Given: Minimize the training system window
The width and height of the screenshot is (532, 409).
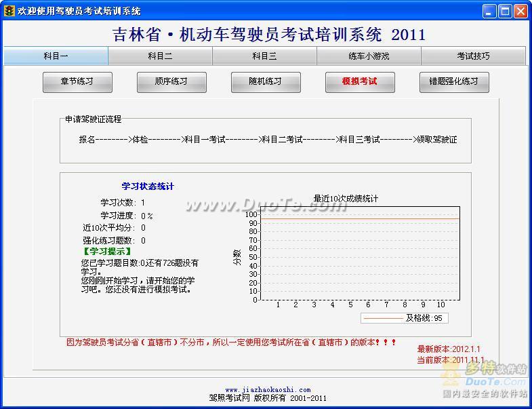Looking at the screenshot, I should click(489, 11).
